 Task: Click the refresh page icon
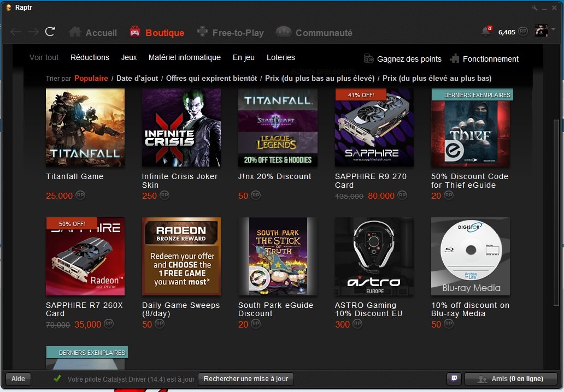tap(50, 32)
